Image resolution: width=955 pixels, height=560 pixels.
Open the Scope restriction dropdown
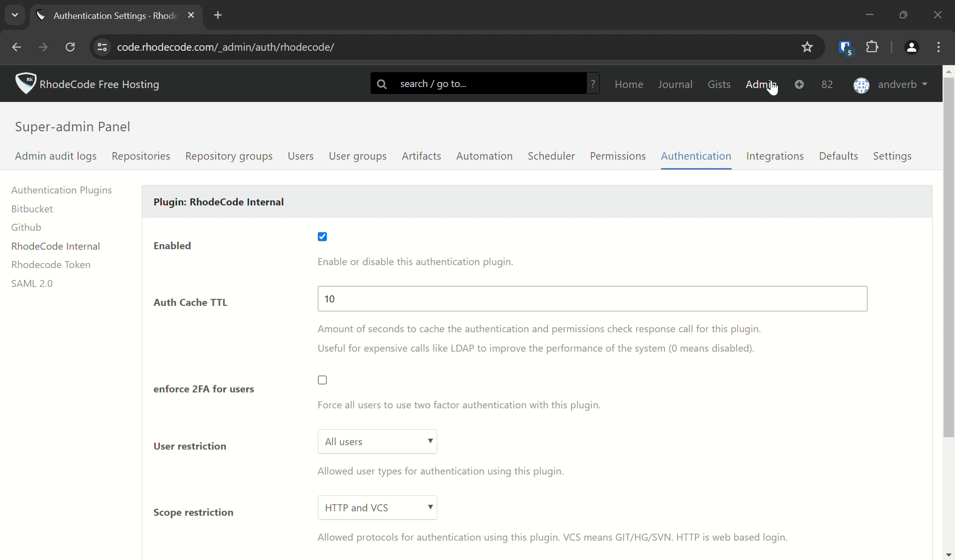(378, 508)
